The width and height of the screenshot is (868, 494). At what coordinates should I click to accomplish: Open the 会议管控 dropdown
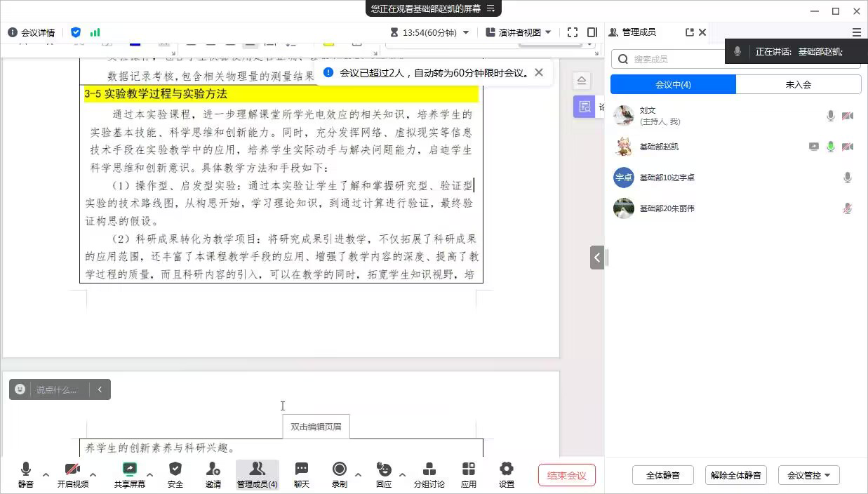tap(808, 475)
